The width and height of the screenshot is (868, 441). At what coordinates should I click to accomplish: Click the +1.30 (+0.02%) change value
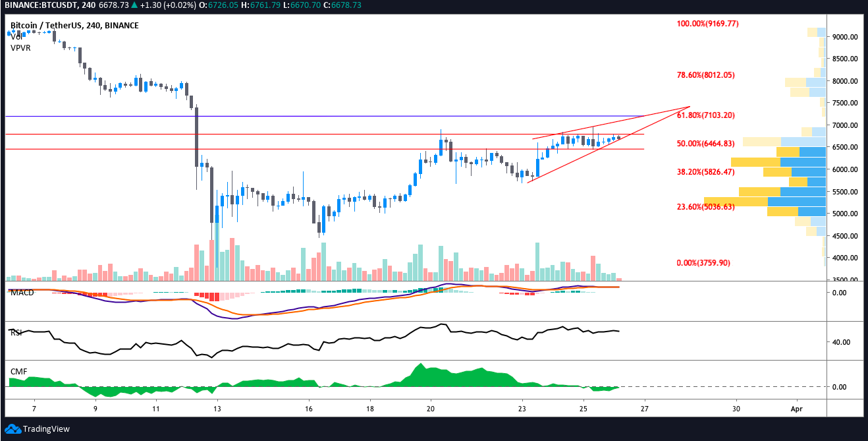169,5
